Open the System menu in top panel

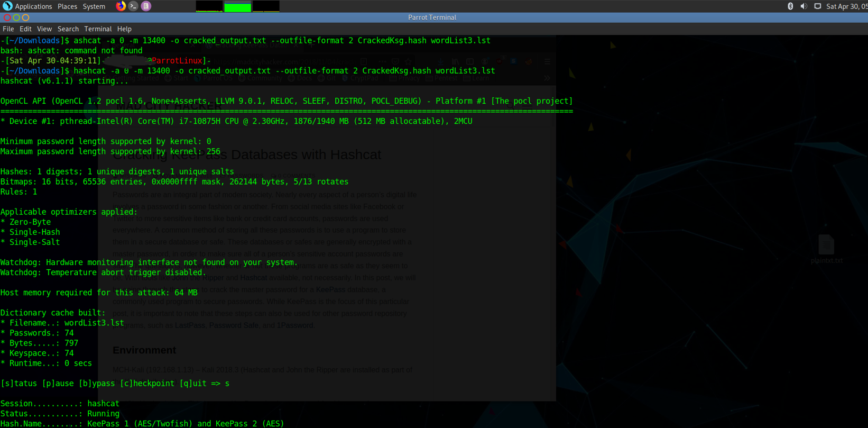click(x=94, y=6)
